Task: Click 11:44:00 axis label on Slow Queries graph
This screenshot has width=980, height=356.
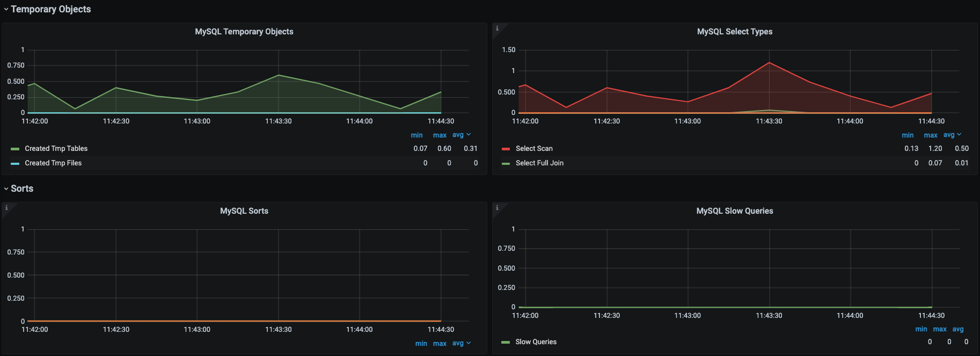Action: click(850, 316)
